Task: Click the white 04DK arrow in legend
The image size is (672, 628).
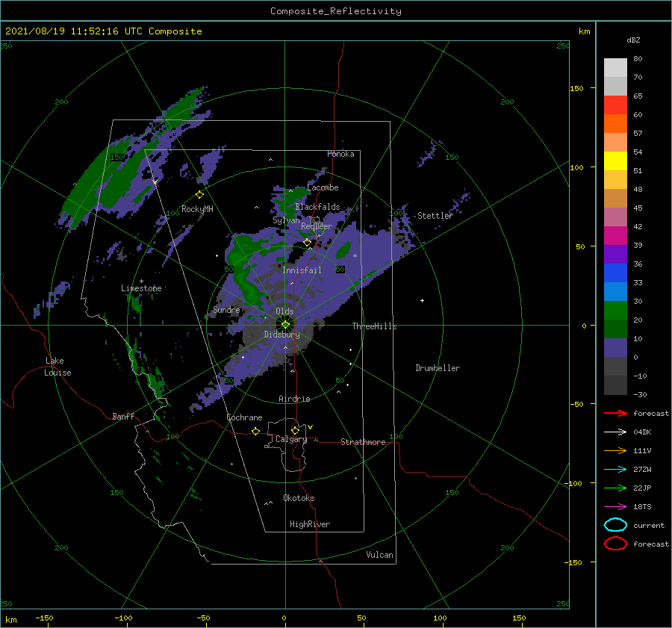Action: [615, 432]
